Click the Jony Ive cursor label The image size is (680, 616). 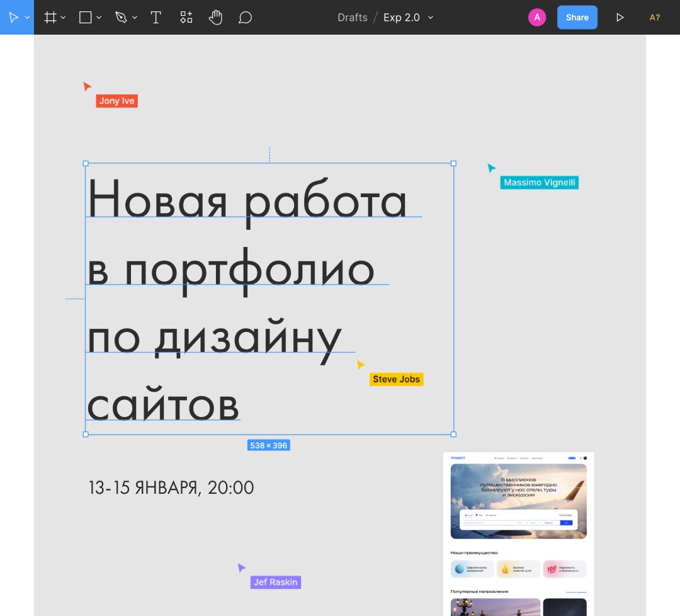tap(116, 101)
